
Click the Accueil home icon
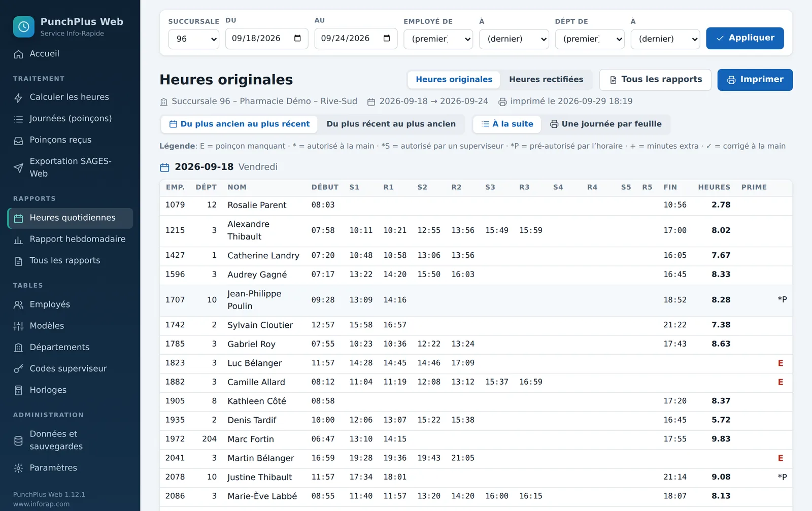18,54
